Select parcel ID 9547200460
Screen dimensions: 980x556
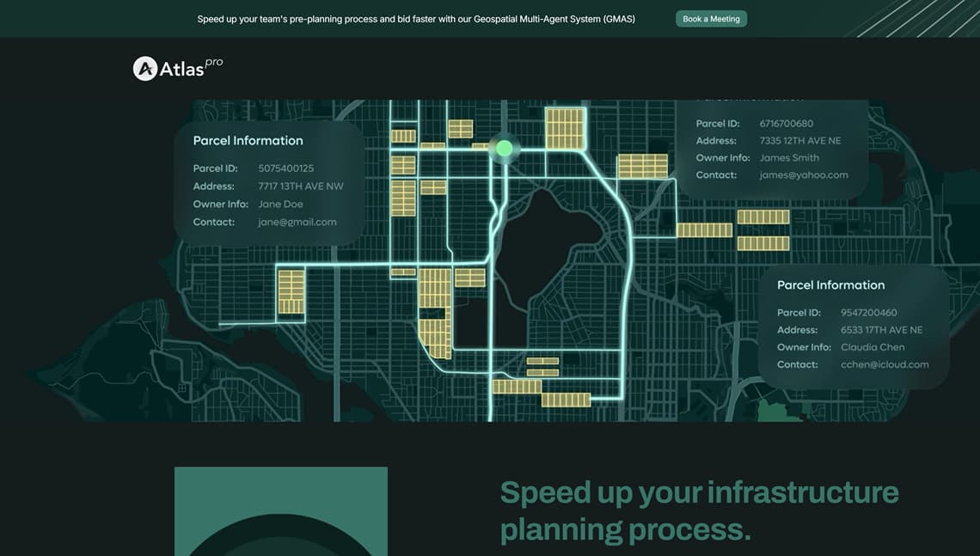[868, 313]
